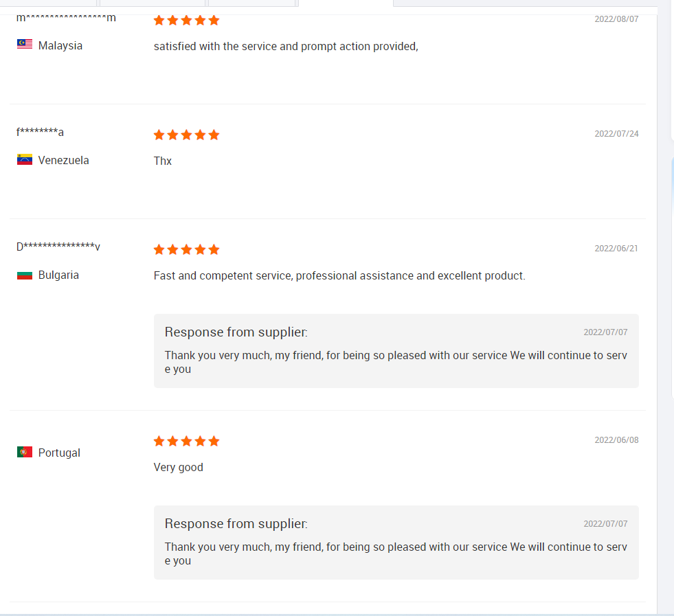The width and height of the screenshot is (674, 616).
Task: Click the "Very good" review text
Action: coord(179,468)
